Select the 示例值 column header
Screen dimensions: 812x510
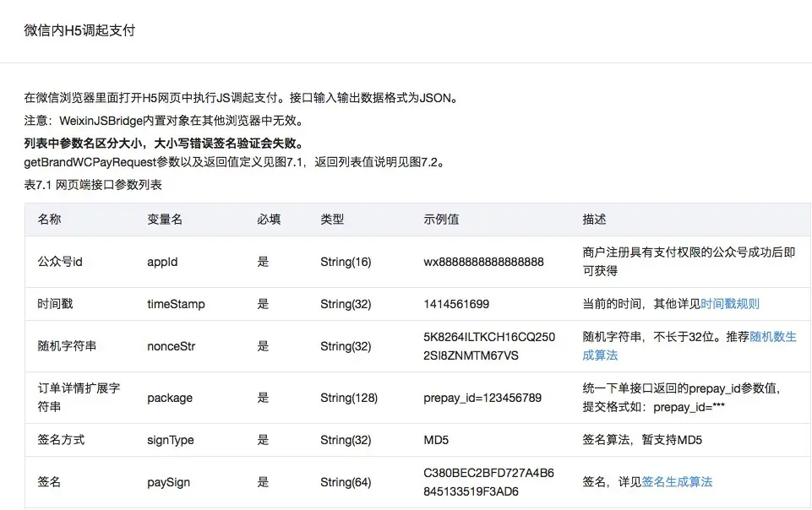click(441, 220)
